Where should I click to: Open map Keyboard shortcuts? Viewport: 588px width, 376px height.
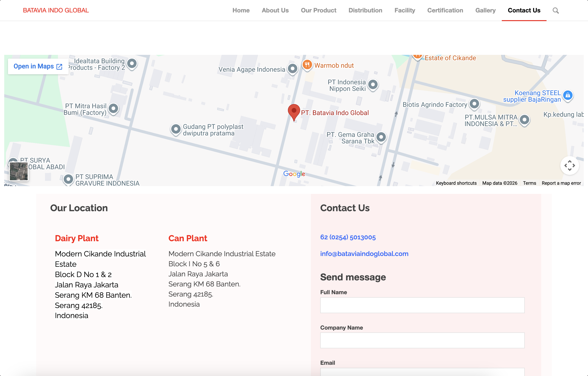click(x=456, y=183)
